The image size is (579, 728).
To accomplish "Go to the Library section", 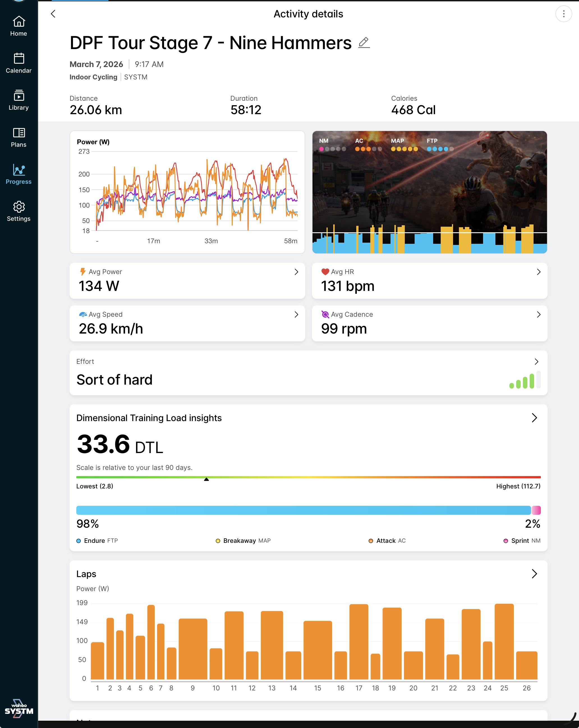I will click(x=19, y=100).
